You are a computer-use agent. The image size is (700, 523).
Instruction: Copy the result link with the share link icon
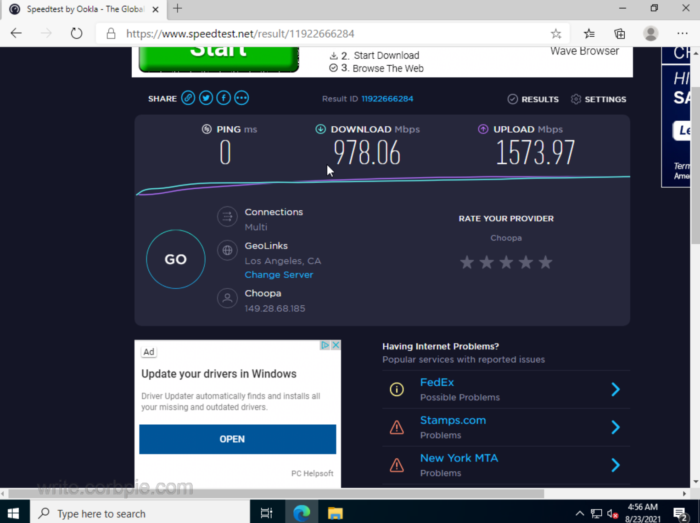pos(188,98)
